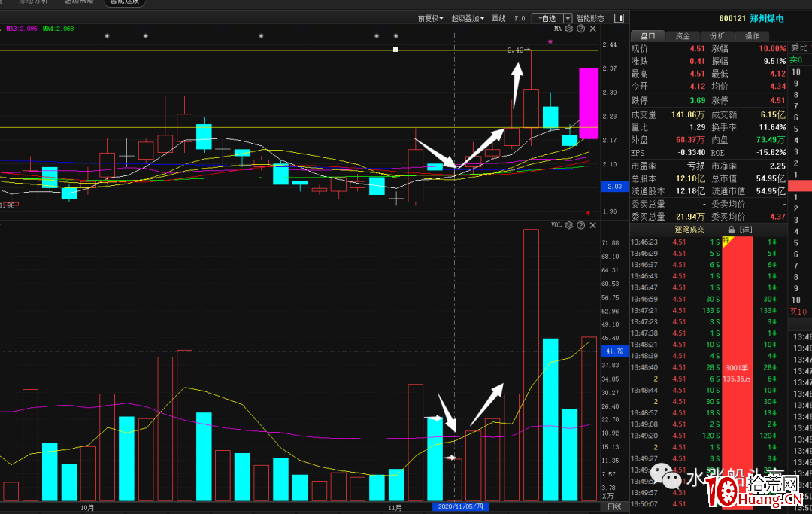Screen dimensions: 812x514
Task: Open the 操作 tab
Action: (x=752, y=35)
